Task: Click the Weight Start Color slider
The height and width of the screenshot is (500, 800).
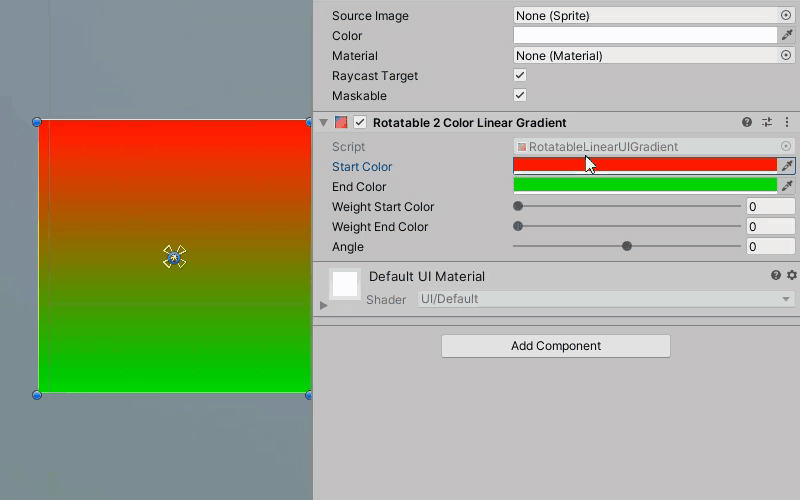Action: point(627,206)
